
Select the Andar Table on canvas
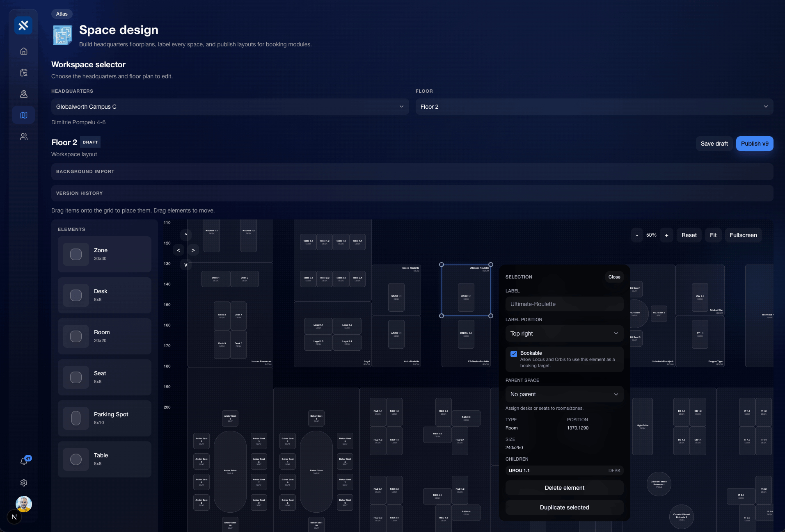coord(230,472)
